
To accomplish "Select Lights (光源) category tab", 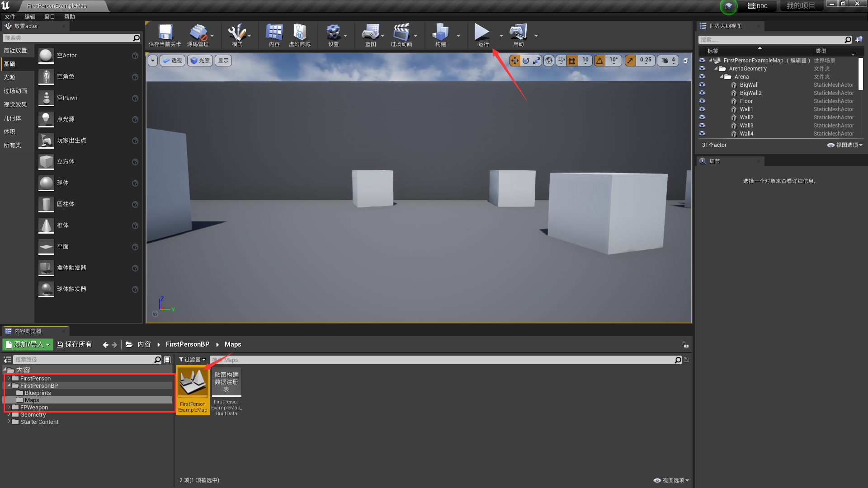I will (17, 78).
